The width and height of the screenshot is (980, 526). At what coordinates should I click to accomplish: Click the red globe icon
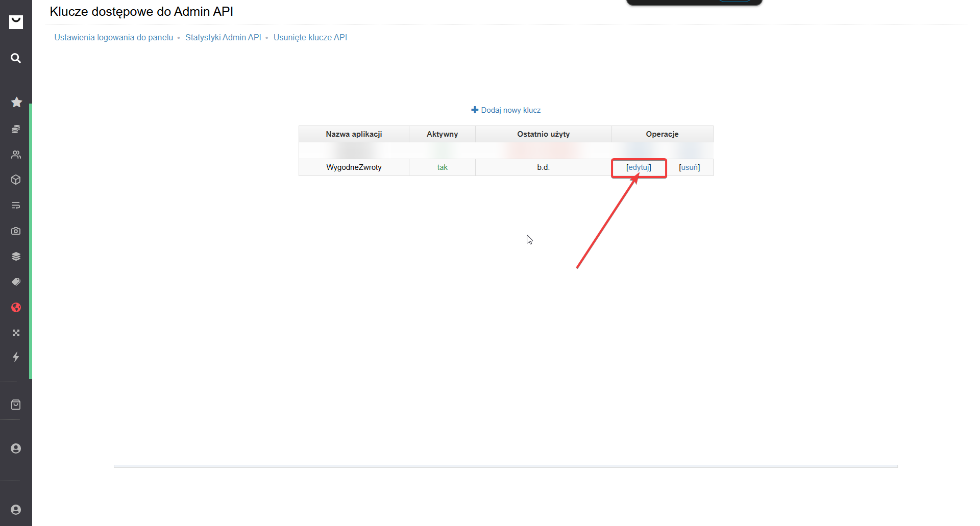click(x=16, y=308)
